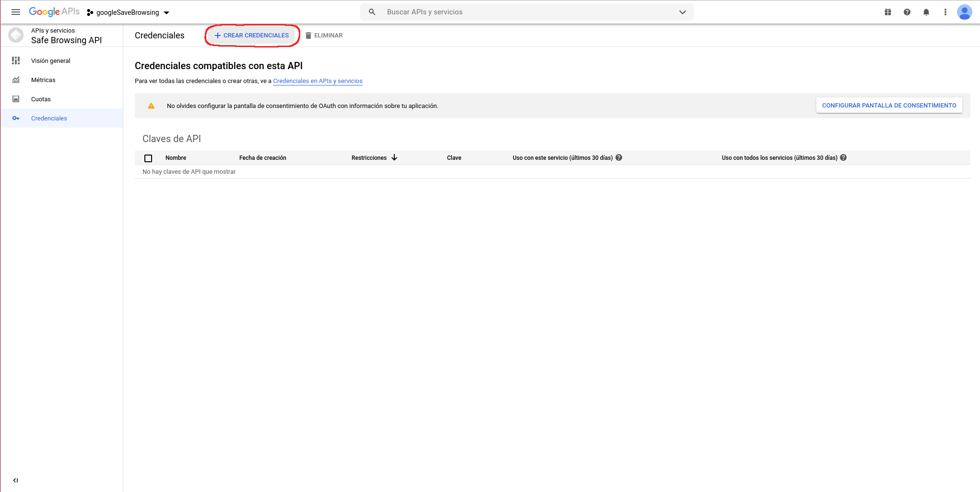Viewport: 980px width, 492px height.
Task: Click the user account avatar
Action: coord(964,12)
